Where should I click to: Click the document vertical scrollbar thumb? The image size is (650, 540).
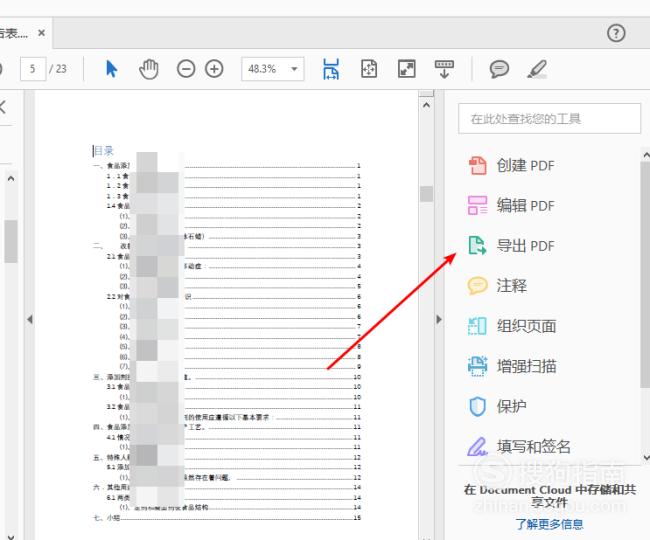(426, 194)
